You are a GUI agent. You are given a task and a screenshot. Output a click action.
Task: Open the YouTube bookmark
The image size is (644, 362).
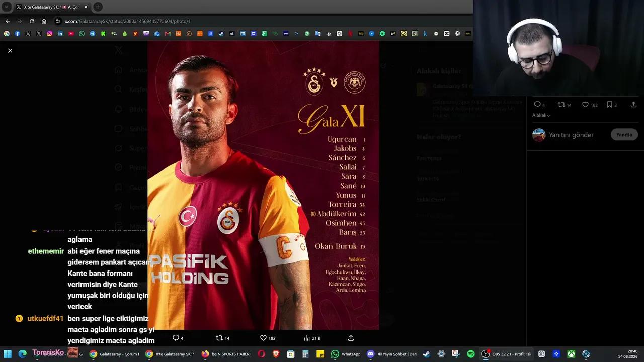click(71, 34)
